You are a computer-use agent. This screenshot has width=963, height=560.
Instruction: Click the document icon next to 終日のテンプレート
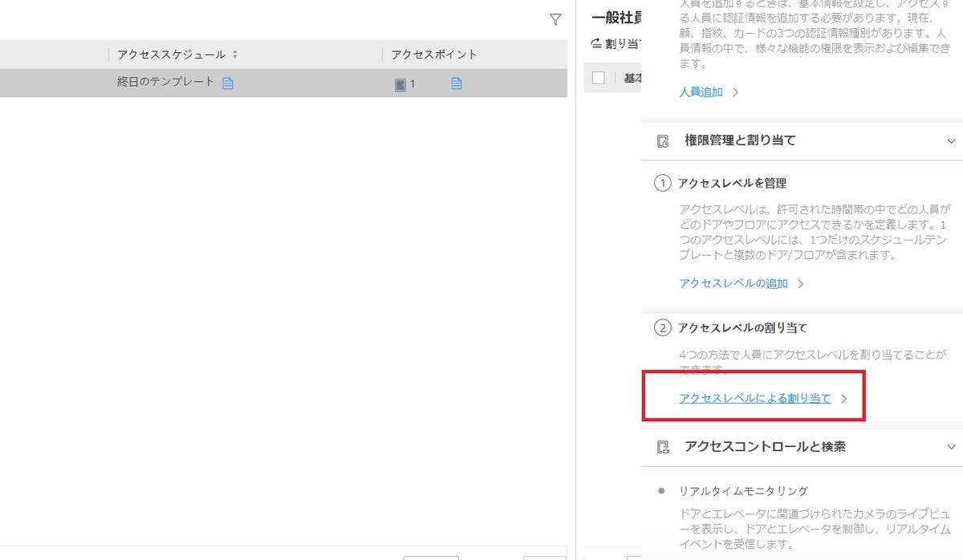227,83
